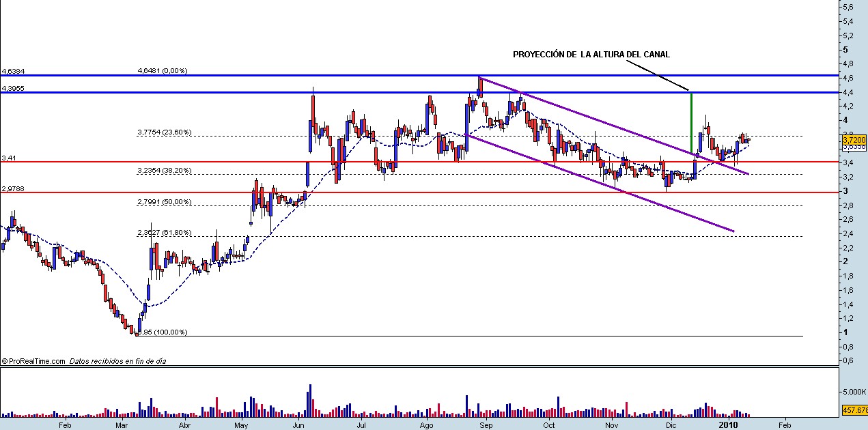The width and height of the screenshot is (868, 430).
Task: Click the PROYECCIÓN DE LA ALTURA DEL CANAL annotation
Action: click(x=591, y=55)
